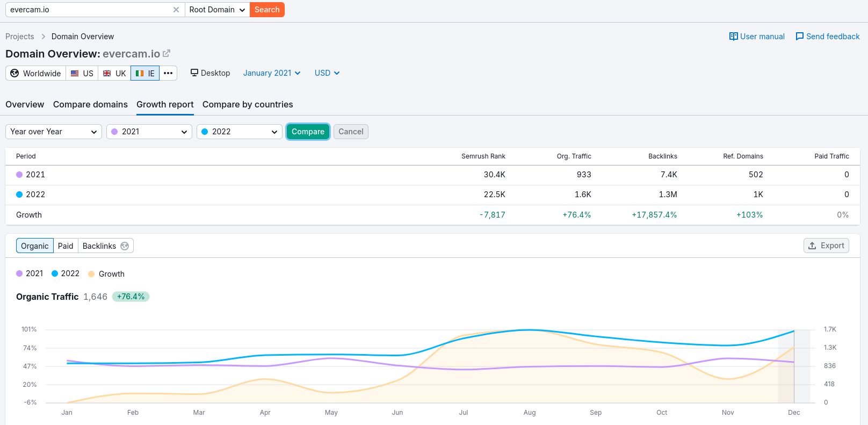
Task: Click Aug label on chart axis
Action: tap(530, 413)
